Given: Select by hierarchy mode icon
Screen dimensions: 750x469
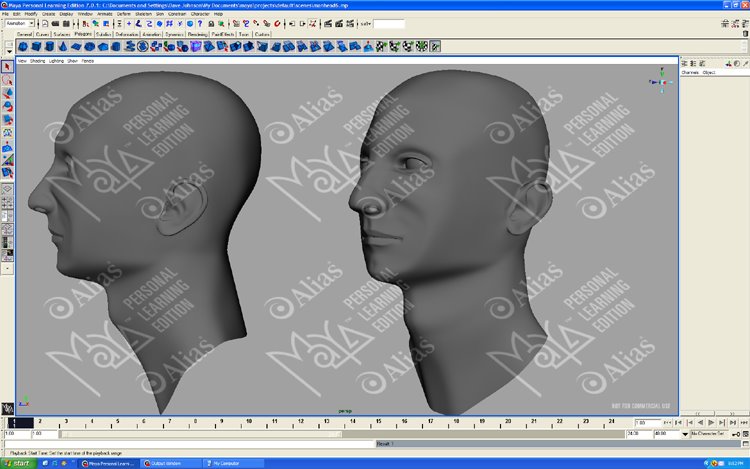Looking at the screenshot, I should pyautogui.click(x=85, y=23).
